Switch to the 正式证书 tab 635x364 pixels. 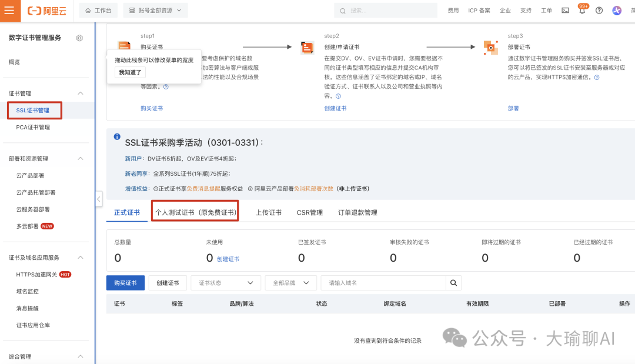[127, 212]
